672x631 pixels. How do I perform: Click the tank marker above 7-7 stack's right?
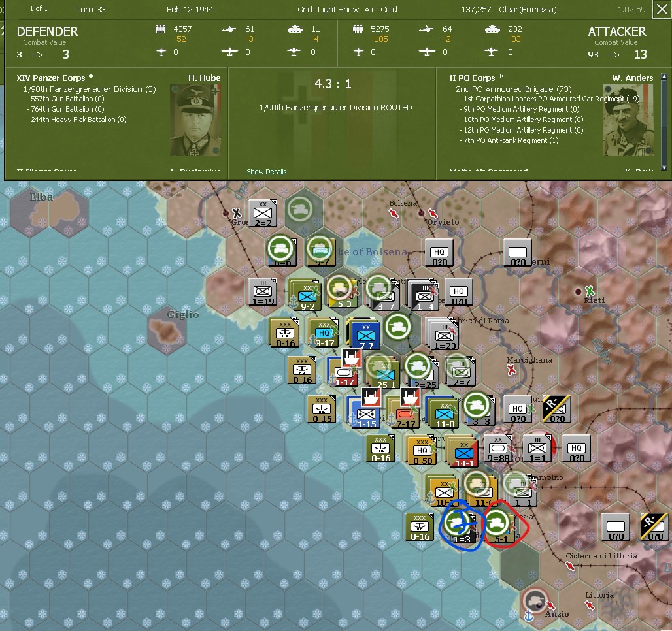pos(397,327)
